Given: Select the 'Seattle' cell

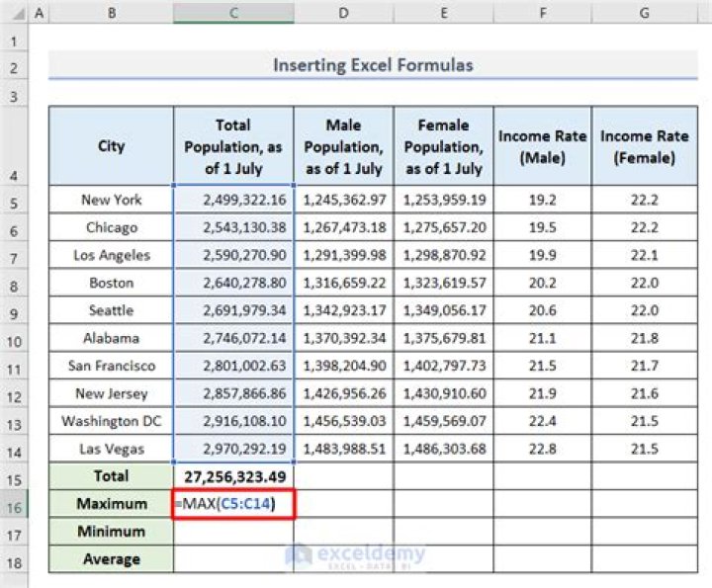Looking at the screenshot, I should (x=111, y=310).
